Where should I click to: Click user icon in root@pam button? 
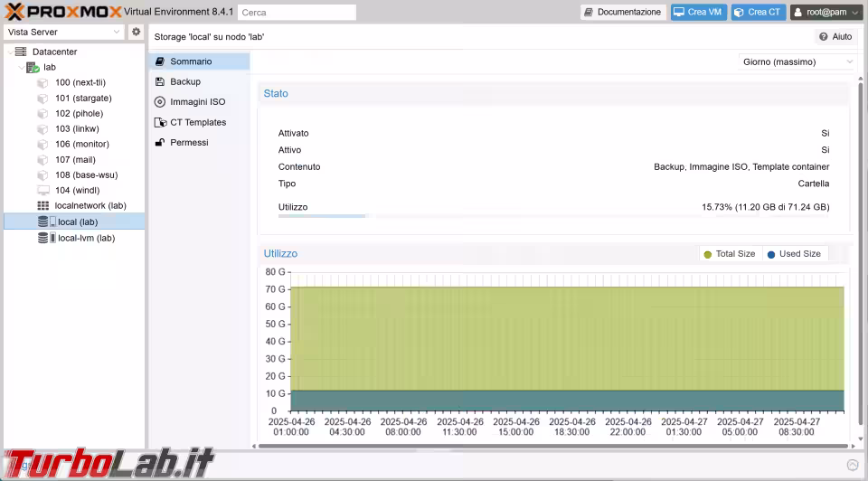click(797, 12)
